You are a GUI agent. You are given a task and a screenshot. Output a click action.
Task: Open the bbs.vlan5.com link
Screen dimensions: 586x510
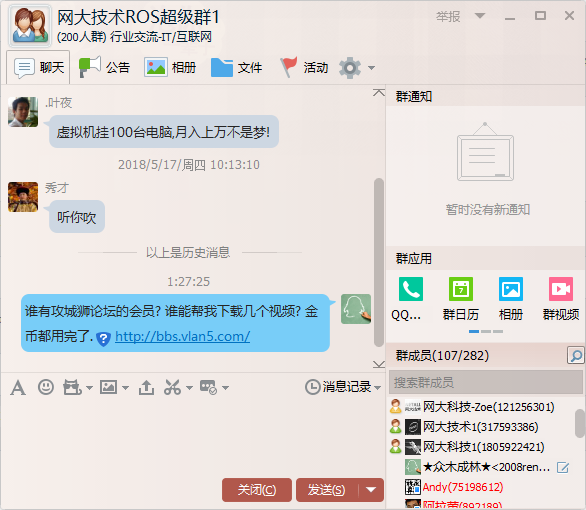pyautogui.click(x=182, y=336)
